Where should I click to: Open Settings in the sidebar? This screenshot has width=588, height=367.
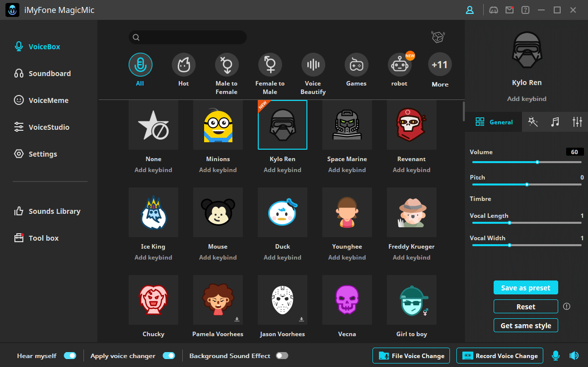pyautogui.click(x=36, y=154)
